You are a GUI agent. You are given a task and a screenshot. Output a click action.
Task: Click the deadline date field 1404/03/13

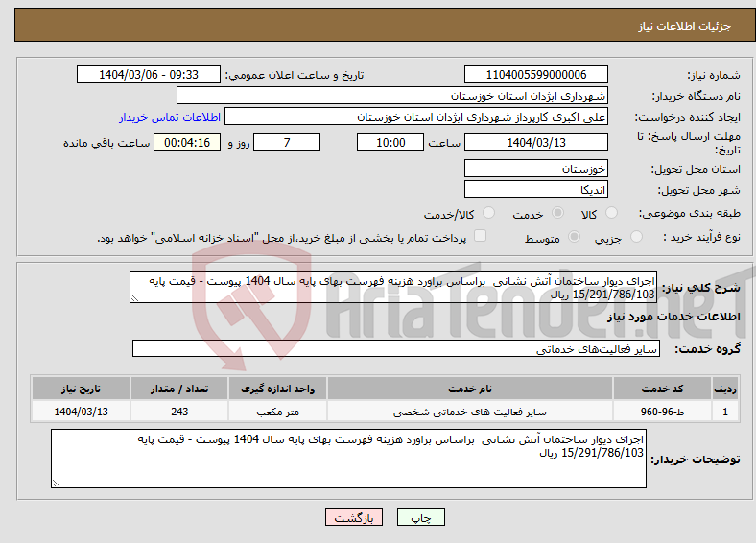pyautogui.click(x=535, y=142)
